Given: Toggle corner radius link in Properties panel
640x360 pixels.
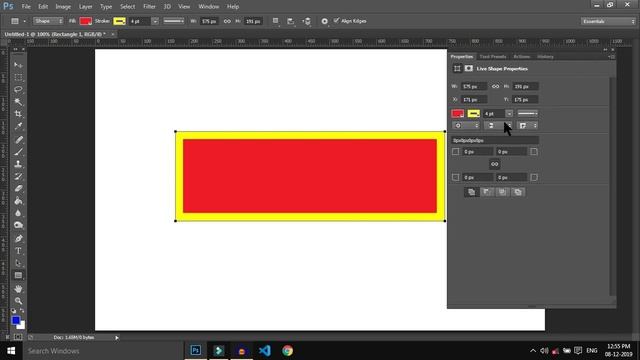Looking at the screenshot, I should [494, 164].
